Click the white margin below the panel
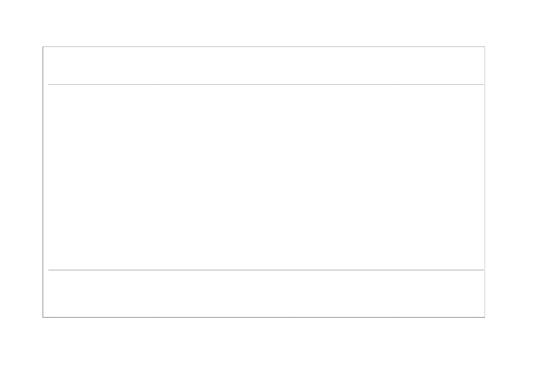Viewport: 554px width, 392px height. pyautogui.click(x=263, y=355)
